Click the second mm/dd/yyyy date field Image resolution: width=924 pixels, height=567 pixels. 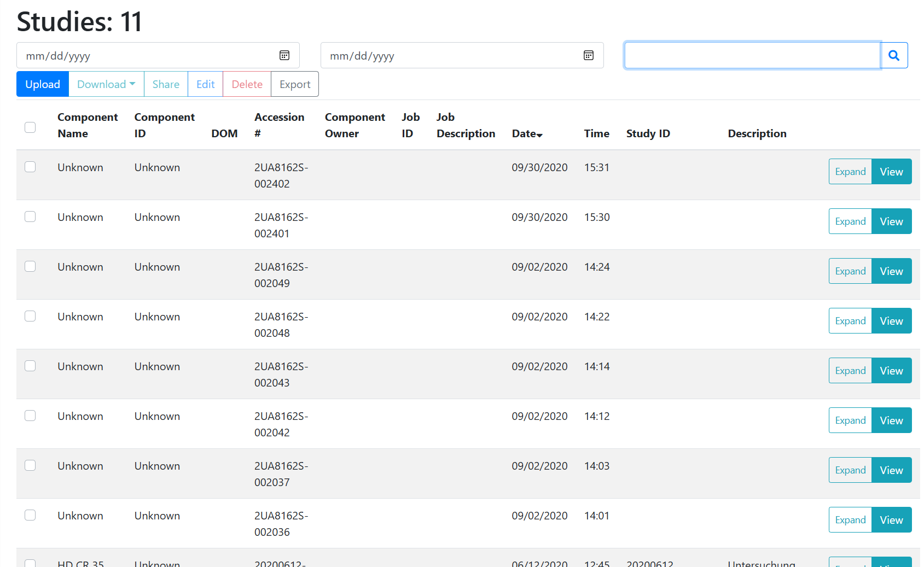(462, 55)
